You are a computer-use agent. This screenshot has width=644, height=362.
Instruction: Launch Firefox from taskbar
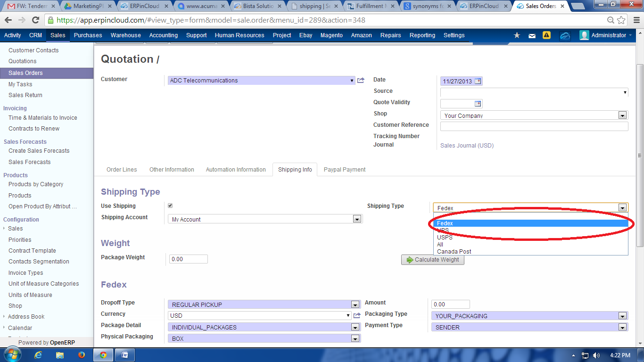tap(82, 355)
